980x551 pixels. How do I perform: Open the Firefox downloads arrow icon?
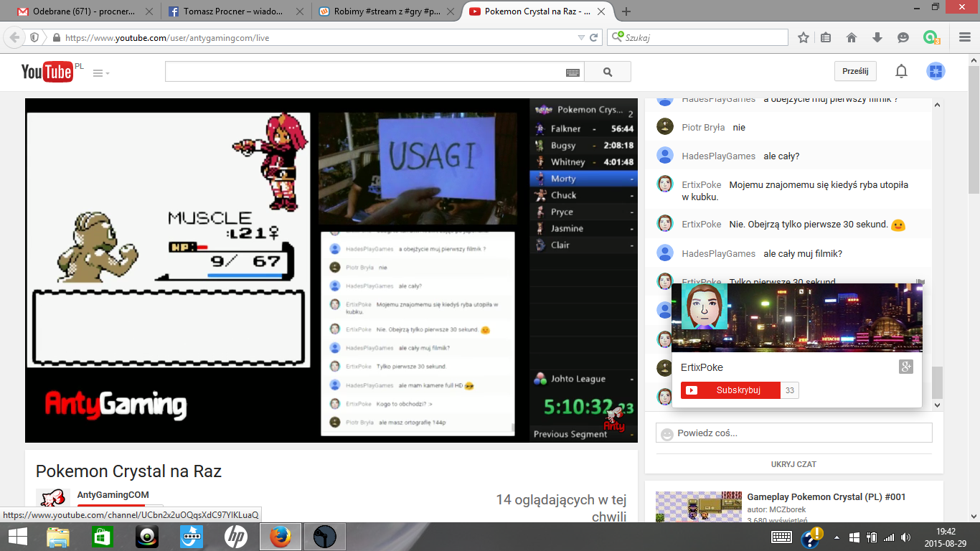pyautogui.click(x=877, y=37)
